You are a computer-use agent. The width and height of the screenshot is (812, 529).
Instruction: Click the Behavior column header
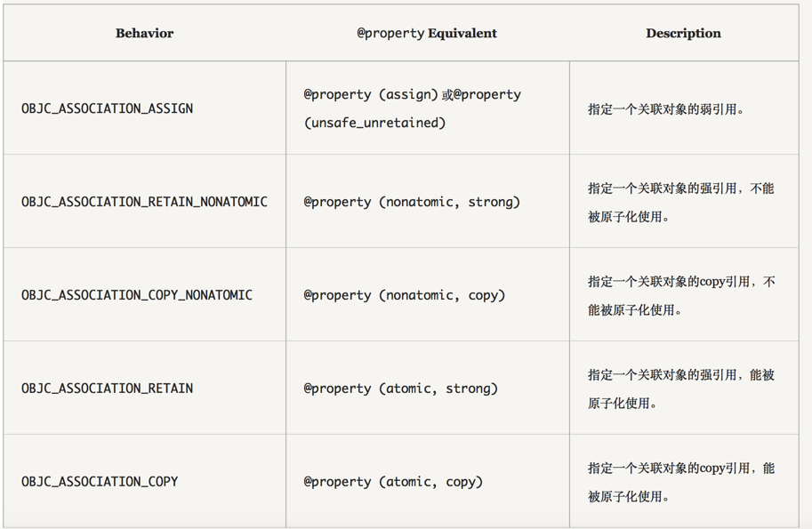[144, 34]
